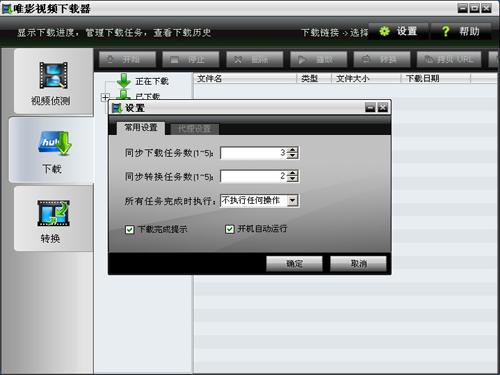Click the 播放 play toolbar button
500x375 pixels.
pos(319,60)
